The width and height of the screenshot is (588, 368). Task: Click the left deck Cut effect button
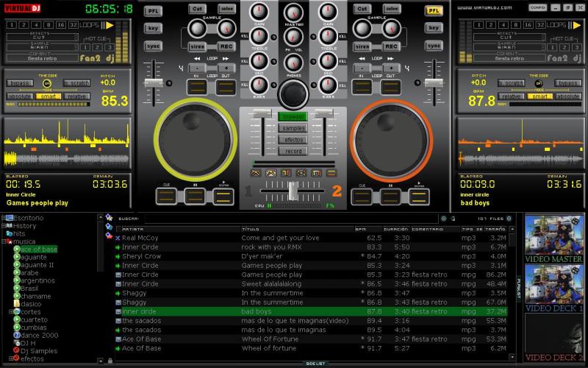pyautogui.click(x=197, y=9)
